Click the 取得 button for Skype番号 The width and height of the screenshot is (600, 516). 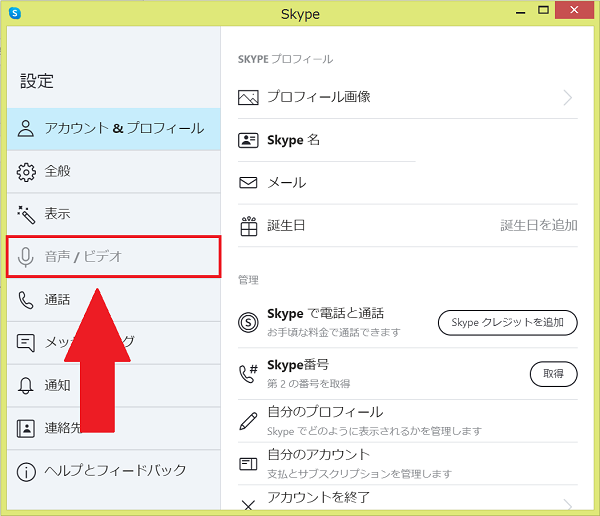(x=554, y=374)
